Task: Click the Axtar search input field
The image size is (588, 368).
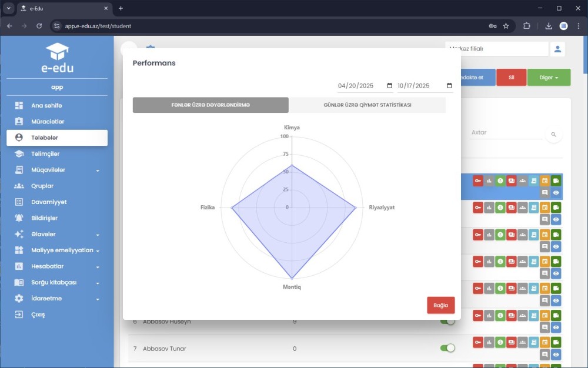Action: (x=506, y=133)
